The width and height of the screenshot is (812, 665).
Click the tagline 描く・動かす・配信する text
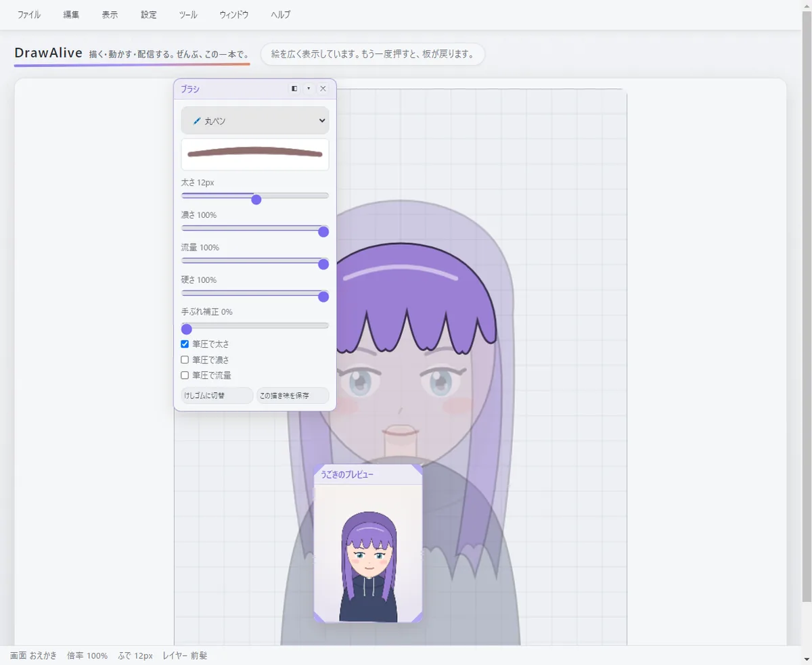(169, 54)
